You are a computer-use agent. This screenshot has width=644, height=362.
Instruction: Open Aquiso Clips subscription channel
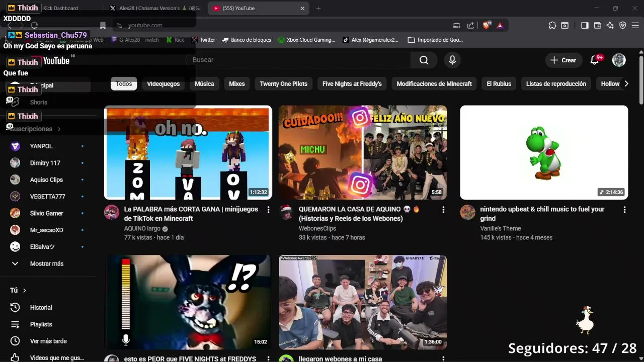click(47, 179)
